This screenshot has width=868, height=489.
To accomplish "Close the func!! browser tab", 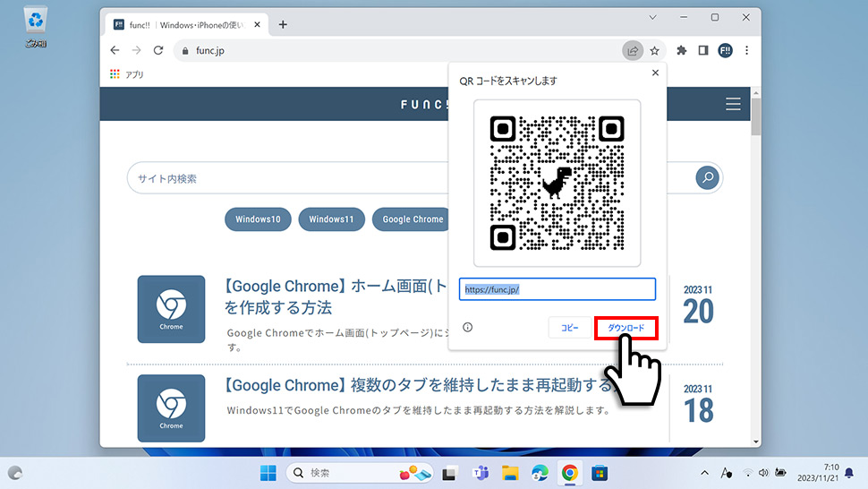I will (x=257, y=25).
